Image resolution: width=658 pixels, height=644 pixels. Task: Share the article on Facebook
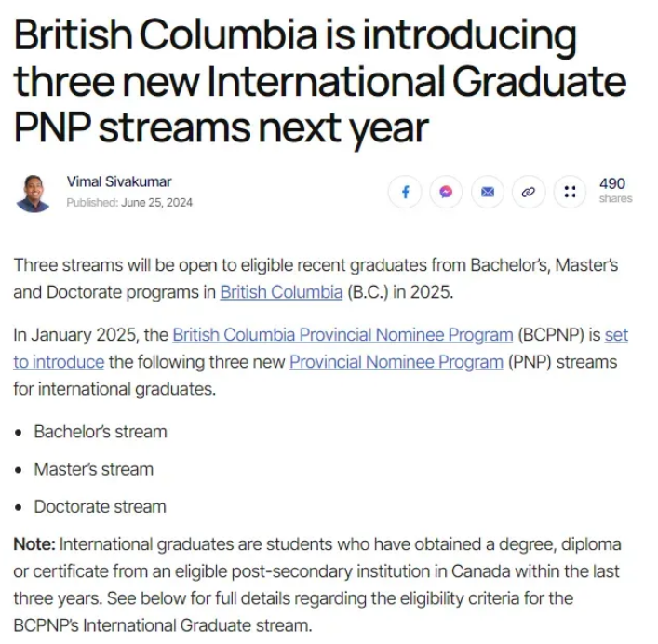click(405, 192)
